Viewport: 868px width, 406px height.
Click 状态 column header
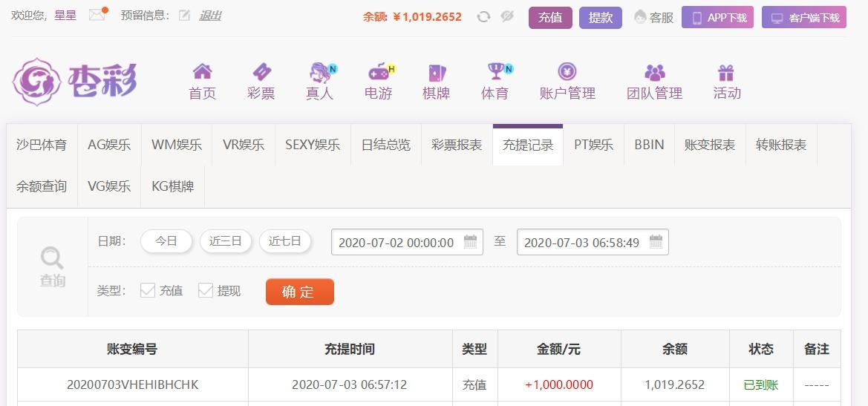(x=761, y=349)
